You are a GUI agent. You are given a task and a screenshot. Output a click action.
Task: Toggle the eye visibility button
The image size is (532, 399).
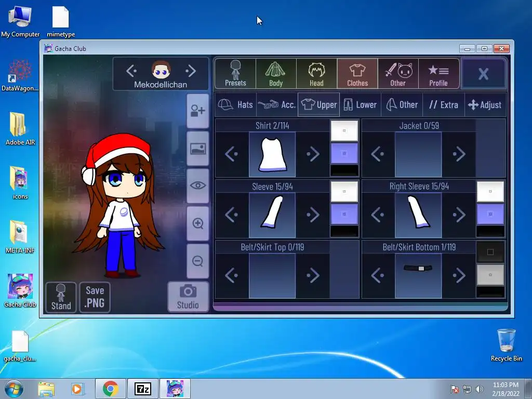point(198,185)
